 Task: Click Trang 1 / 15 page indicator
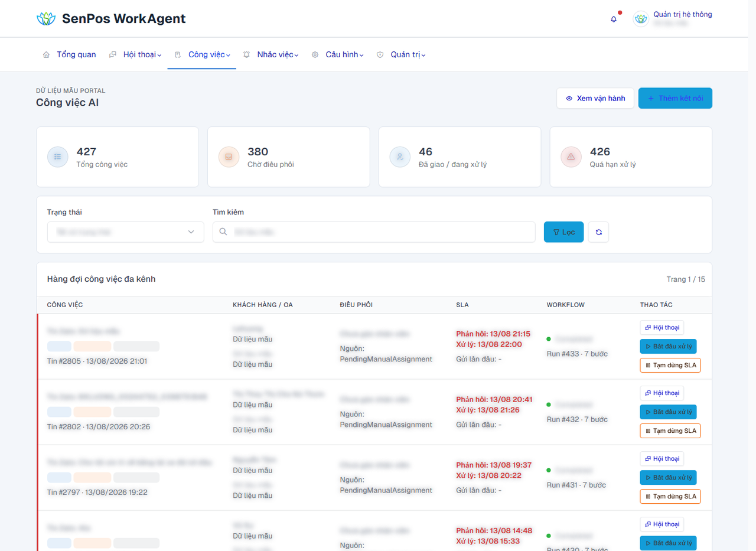point(686,279)
